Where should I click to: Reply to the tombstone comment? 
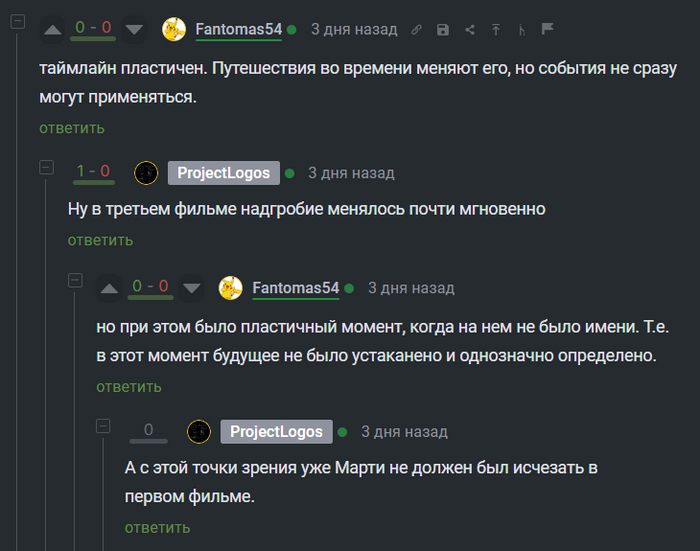pyautogui.click(x=100, y=240)
